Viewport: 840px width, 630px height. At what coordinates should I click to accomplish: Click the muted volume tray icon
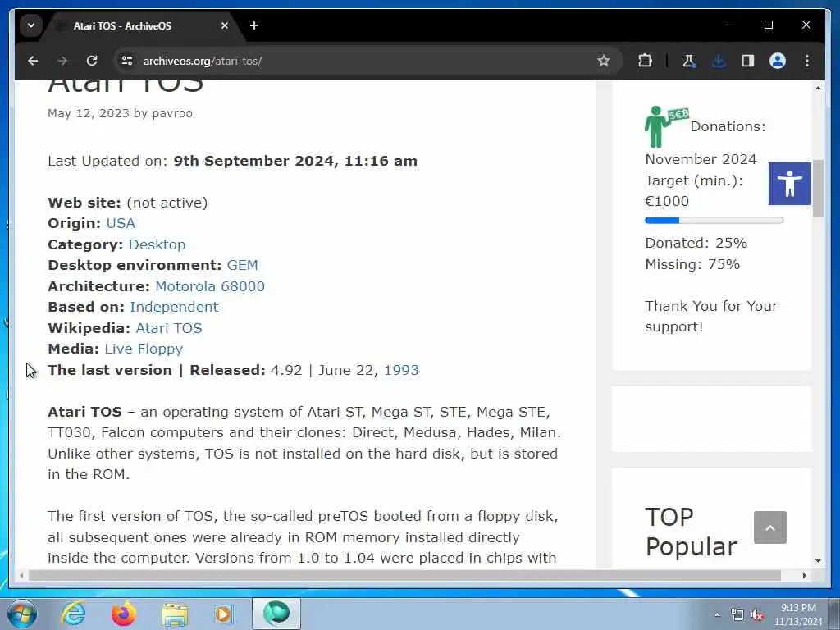click(x=757, y=615)
